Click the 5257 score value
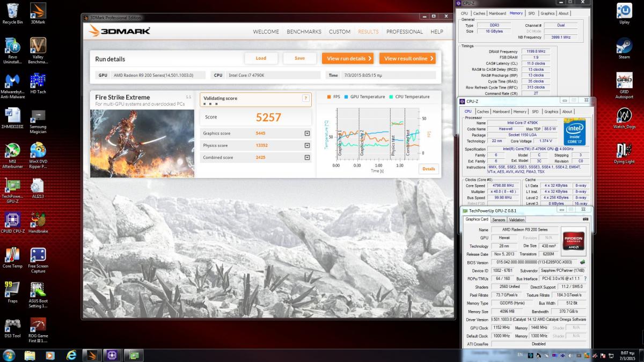The image size is (644, 362). point(268,117)
